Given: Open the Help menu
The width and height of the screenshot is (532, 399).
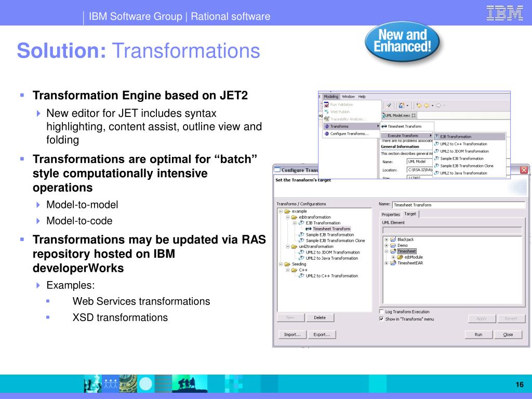Looking at the screenshot, I should click(x=362, y=96).
